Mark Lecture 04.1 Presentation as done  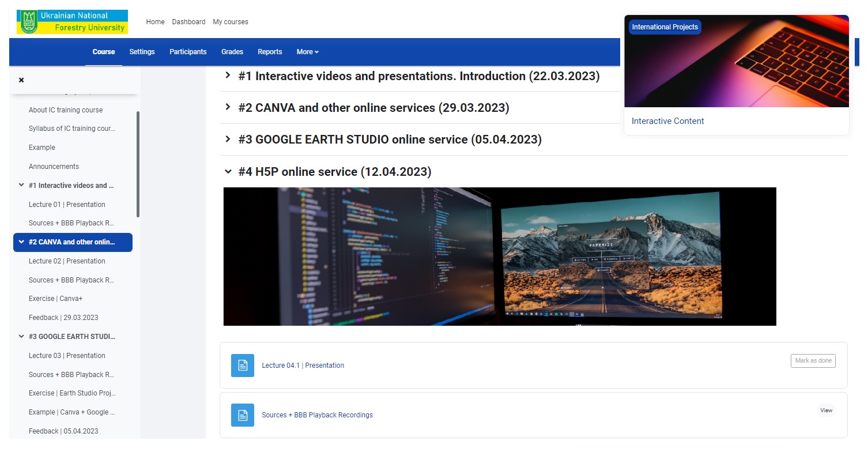click(x=813, y=361)
